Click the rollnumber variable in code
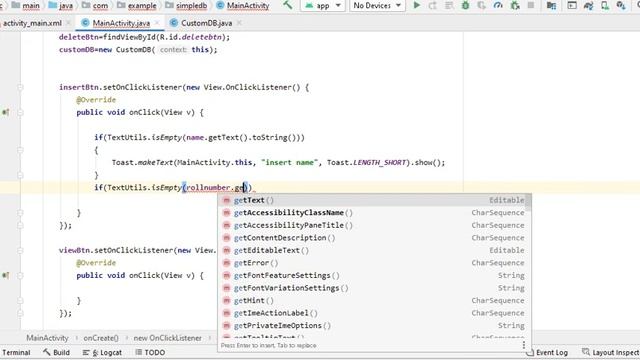 [x=208, y=187]
